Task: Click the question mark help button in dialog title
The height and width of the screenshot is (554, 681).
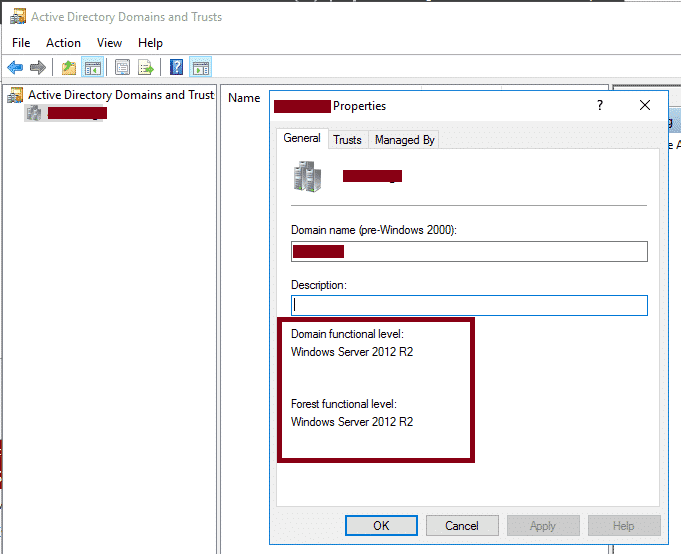Action: click(600, 105)
